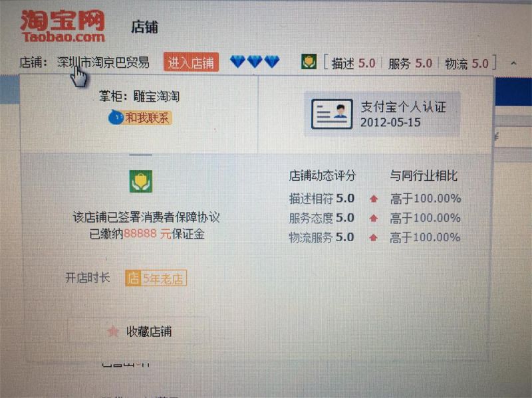Click the 5年老店 badge

tap(156, 278)
